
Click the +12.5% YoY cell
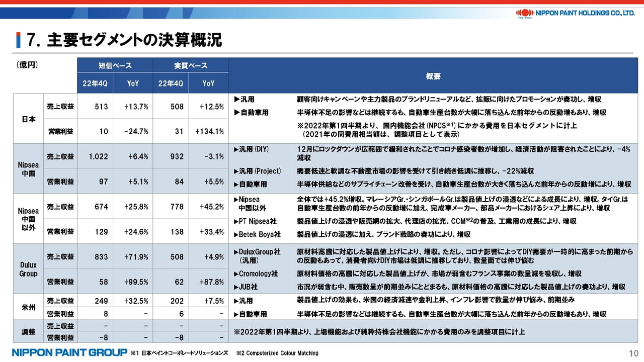tap(208, 106)
